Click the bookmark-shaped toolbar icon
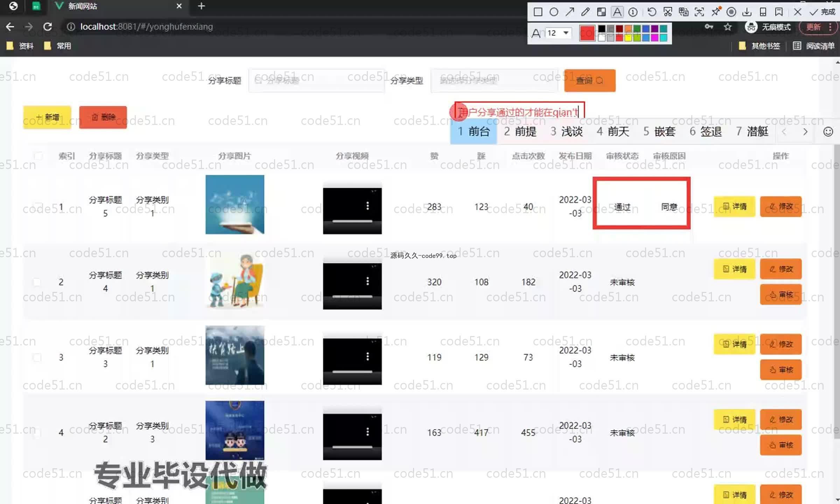 (779, 12)
